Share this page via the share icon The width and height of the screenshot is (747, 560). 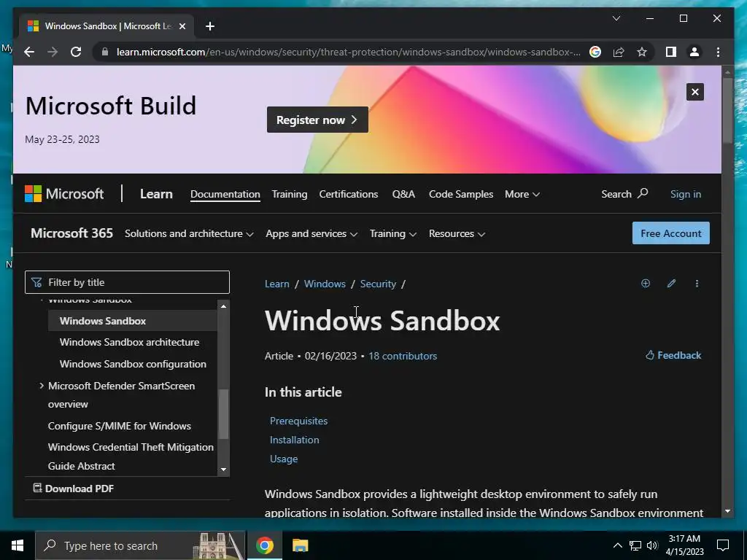[619, 52]
